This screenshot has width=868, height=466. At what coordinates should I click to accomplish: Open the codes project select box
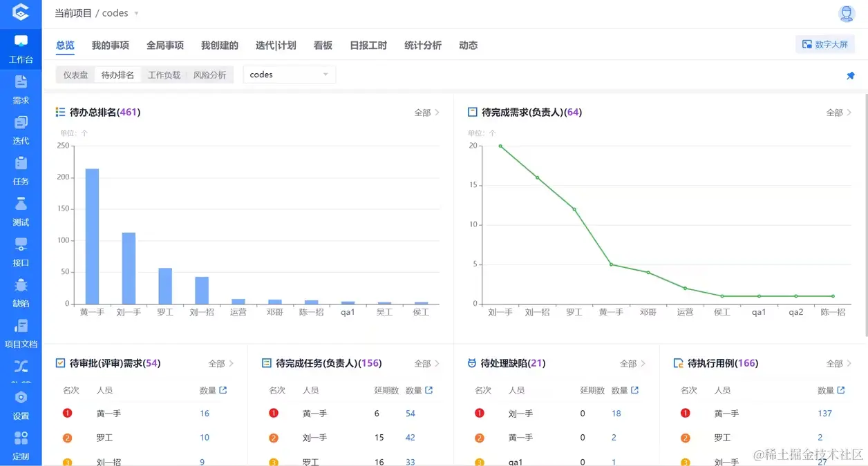tap(289, 75)
